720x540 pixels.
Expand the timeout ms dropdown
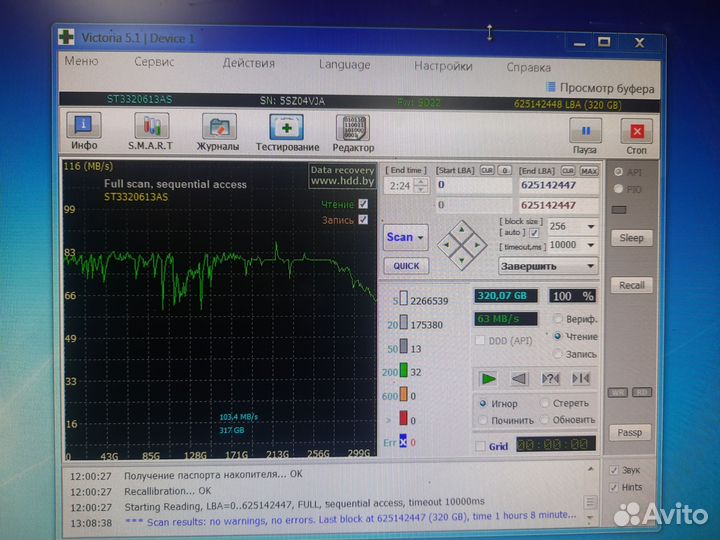tap(590, 245)
